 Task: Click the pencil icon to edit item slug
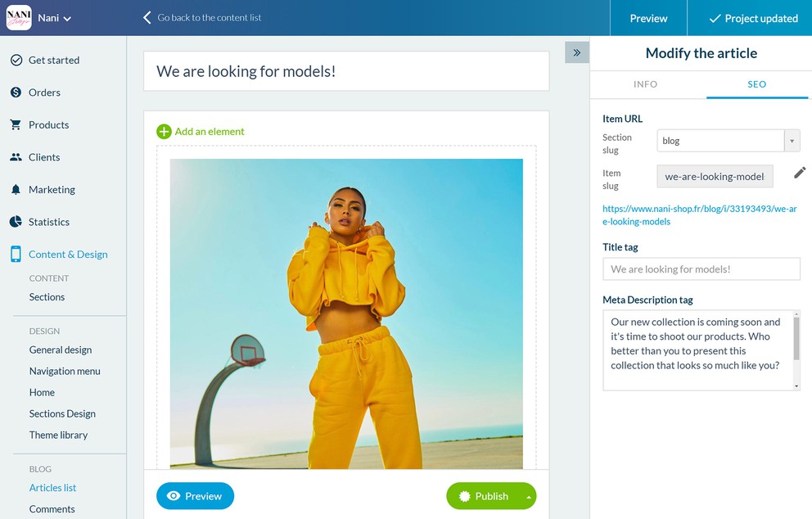pyautogui.click(x=800, y=173)
